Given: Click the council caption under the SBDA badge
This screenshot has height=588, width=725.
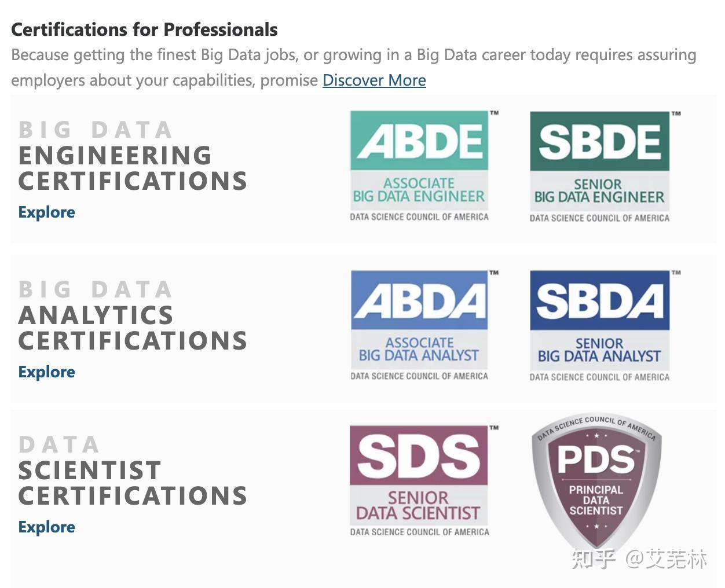Looking at the screenshot, I should 599,377.
